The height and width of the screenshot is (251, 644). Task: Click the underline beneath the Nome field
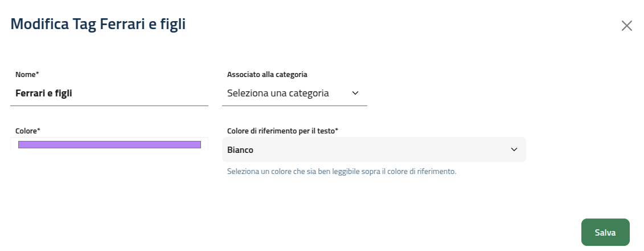[x=109, y=106]
